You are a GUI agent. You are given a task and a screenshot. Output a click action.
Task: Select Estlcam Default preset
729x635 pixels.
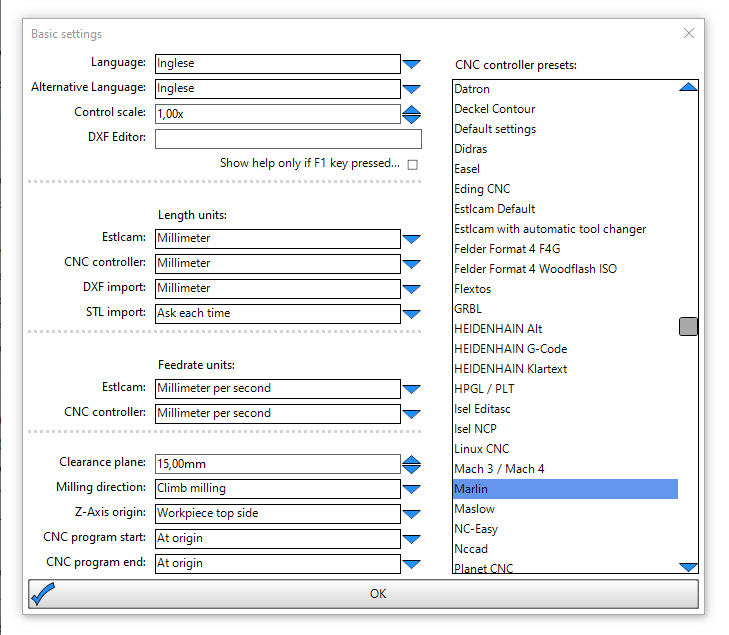(x=494, y=209)
